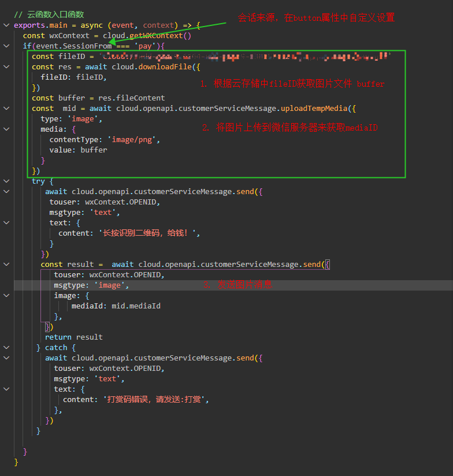Fold the first send call inside try block
Image resolution: width=453 pixels, height=476 pixels.
6,192
